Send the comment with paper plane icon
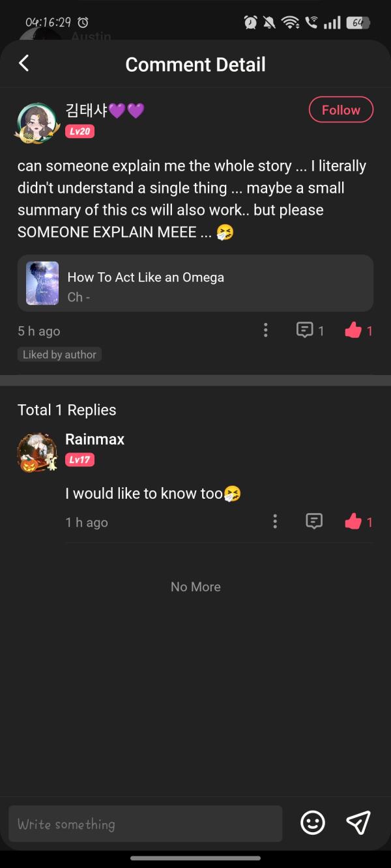Image resolution: width=391 pixels, height=868 pixels. tap(358, 823)
